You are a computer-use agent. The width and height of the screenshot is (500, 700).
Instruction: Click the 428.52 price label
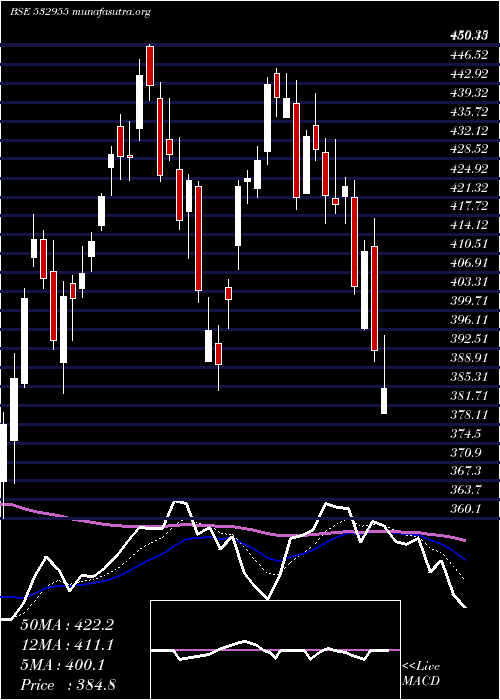click(469, 149)
